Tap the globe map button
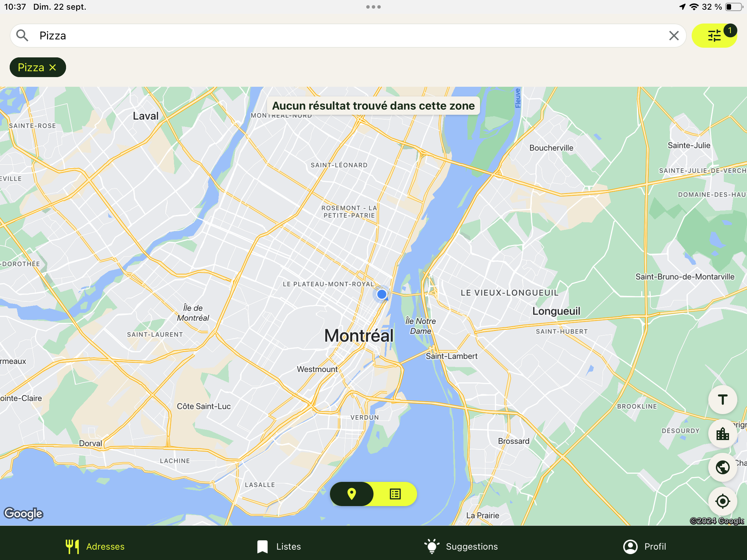This screenshot has width=747, height=560. tap(722, 467)
